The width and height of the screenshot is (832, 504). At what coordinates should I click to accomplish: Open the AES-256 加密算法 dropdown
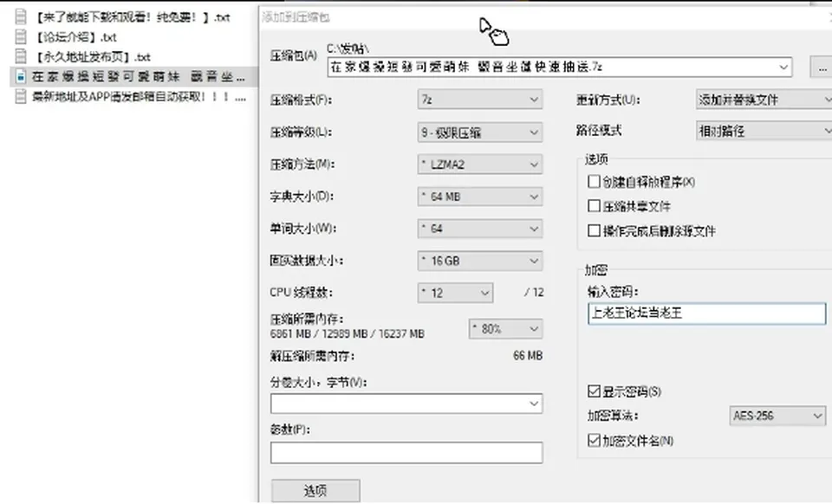pos(777,416)
